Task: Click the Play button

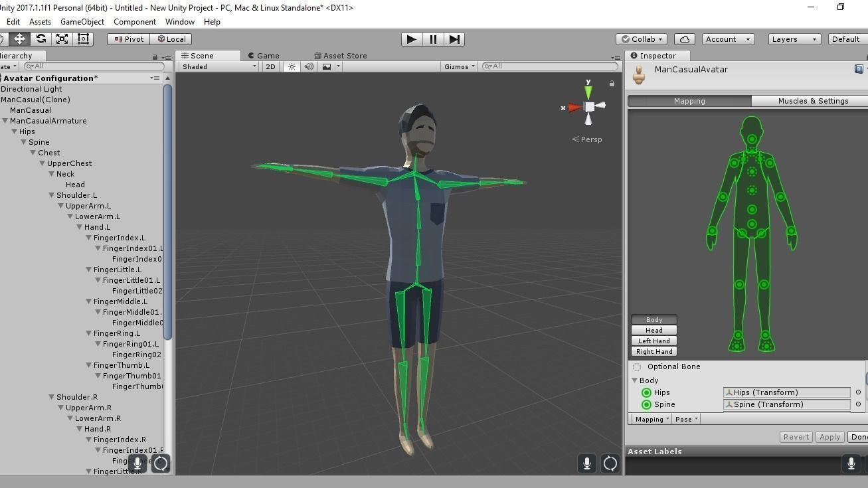Action: 412,39
